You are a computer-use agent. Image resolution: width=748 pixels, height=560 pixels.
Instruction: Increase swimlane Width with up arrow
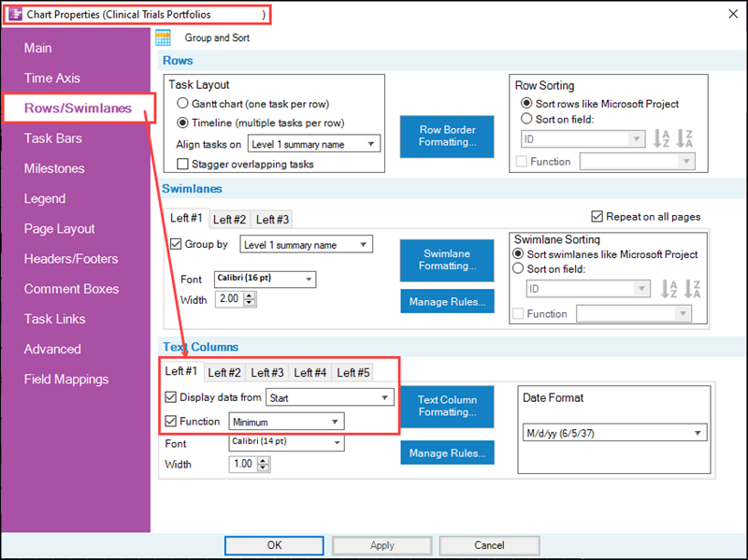tap(250, 295)
